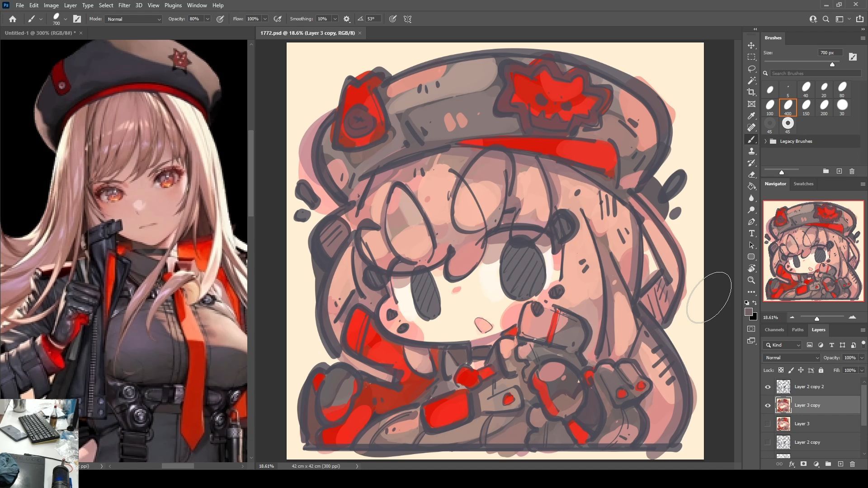
Task: Toggle symmetry paint butterfly icon
Action: pyautogui.click(x=408, y=19)
